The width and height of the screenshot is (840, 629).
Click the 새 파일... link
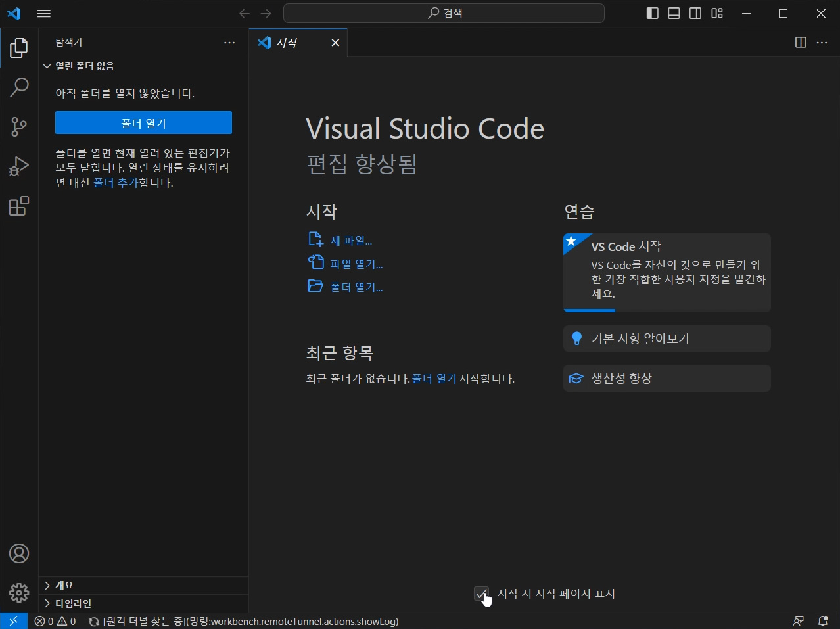pos(351,241)
